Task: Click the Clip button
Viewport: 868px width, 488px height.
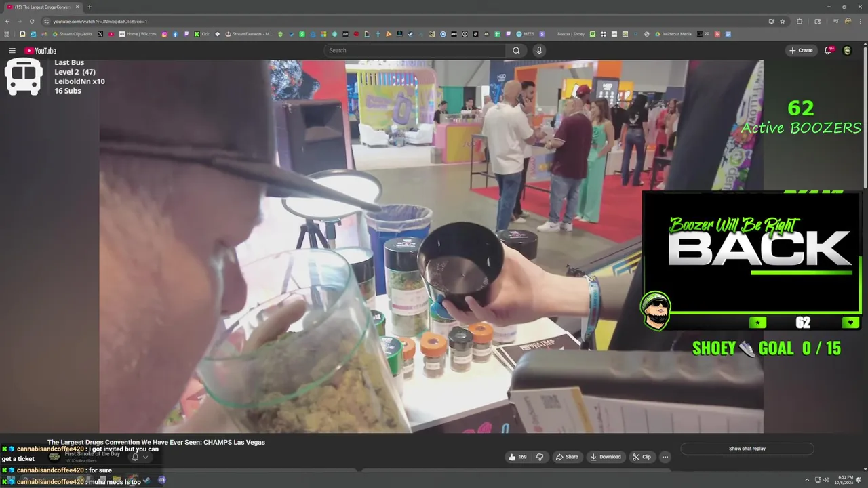Action: pos(642,457)
